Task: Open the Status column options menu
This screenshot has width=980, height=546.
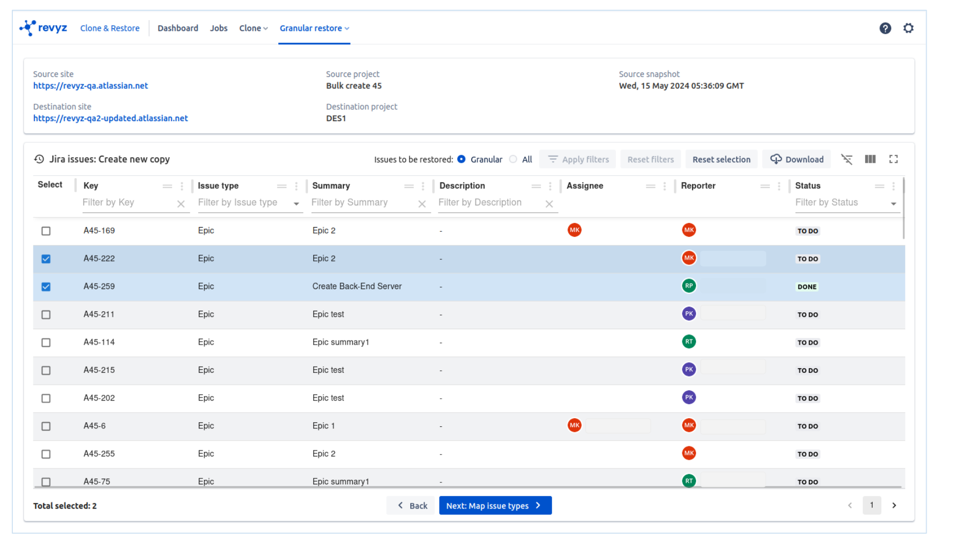Action: pyautogui.click(x=894, y=186)
